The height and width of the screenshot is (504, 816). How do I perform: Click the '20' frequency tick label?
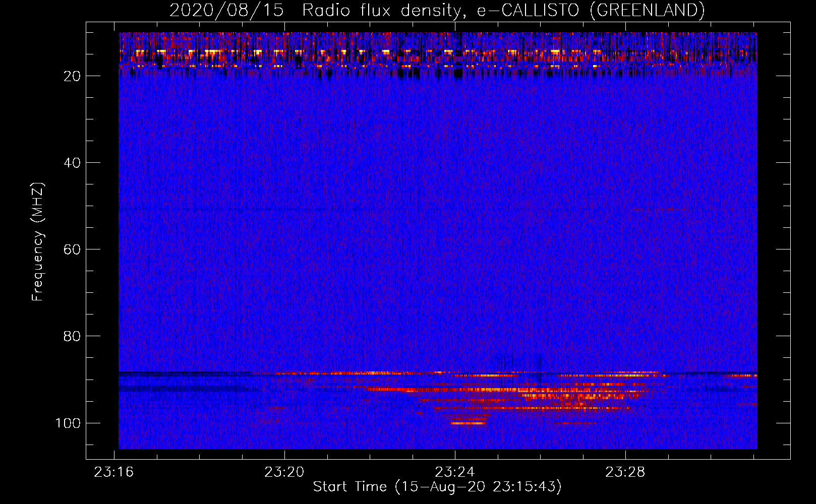click(73, 76)
